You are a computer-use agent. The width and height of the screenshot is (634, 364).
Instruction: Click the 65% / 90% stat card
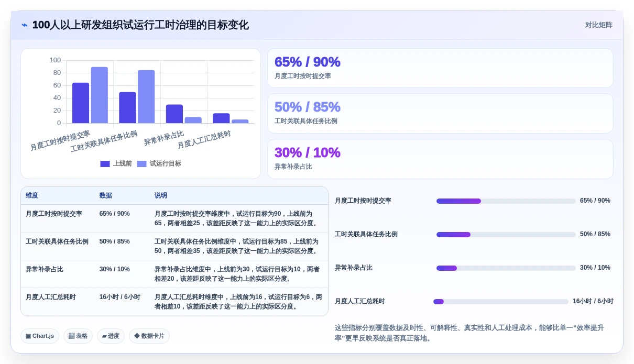pos(440,68)
